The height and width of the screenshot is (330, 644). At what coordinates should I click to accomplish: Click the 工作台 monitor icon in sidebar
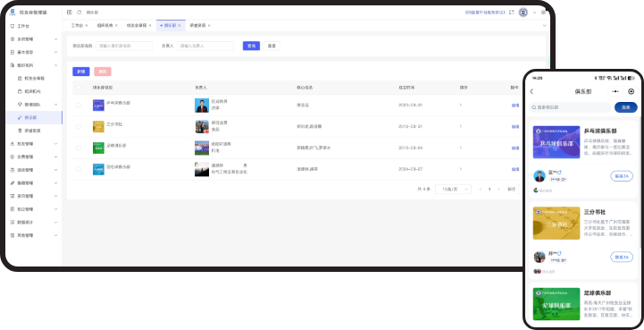(x=13, y=26)
